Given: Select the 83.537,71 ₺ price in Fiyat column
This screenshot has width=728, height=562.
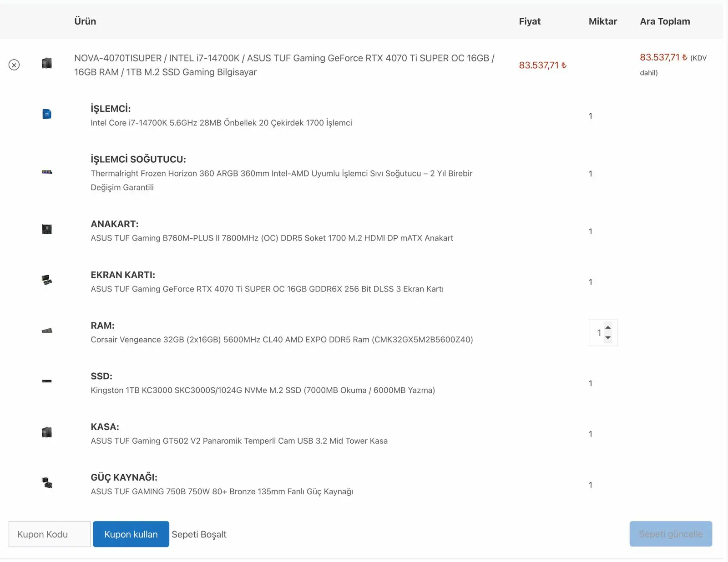Looking at the screenshot, I should coord(543,65).
